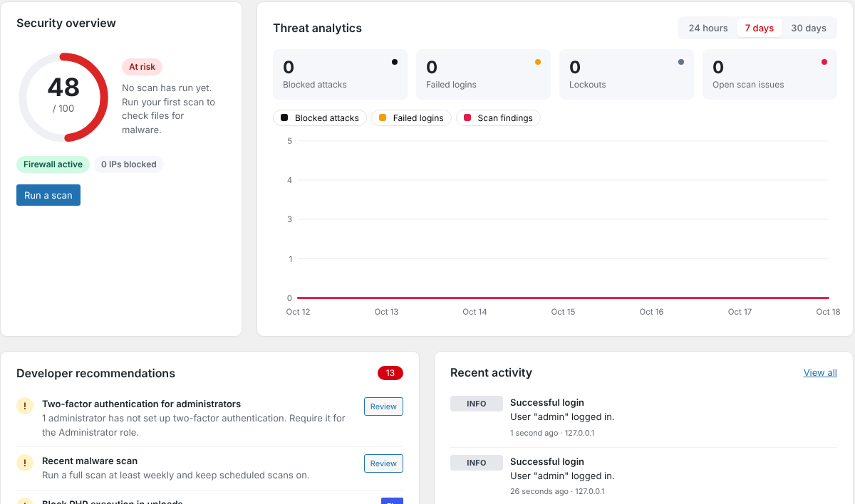Click the red 13 recommendations badge
The width and height of the screenshot is (855, 504).
(390, 373)
